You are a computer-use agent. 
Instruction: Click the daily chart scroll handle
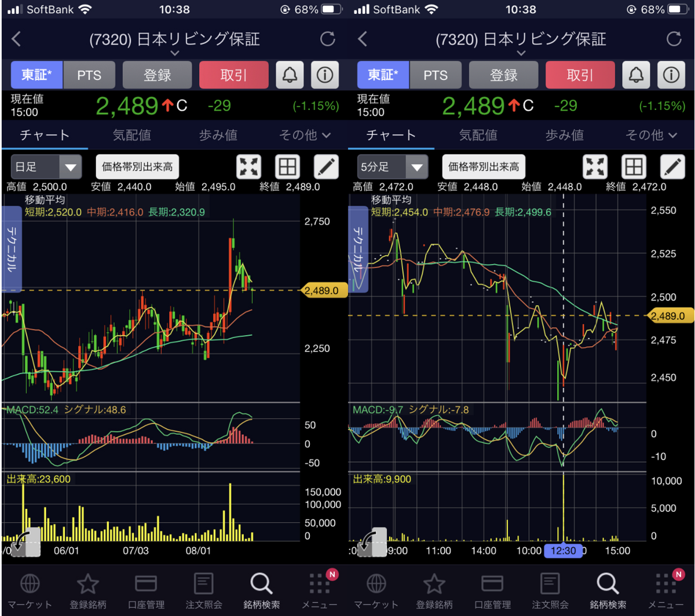(26, 542)
